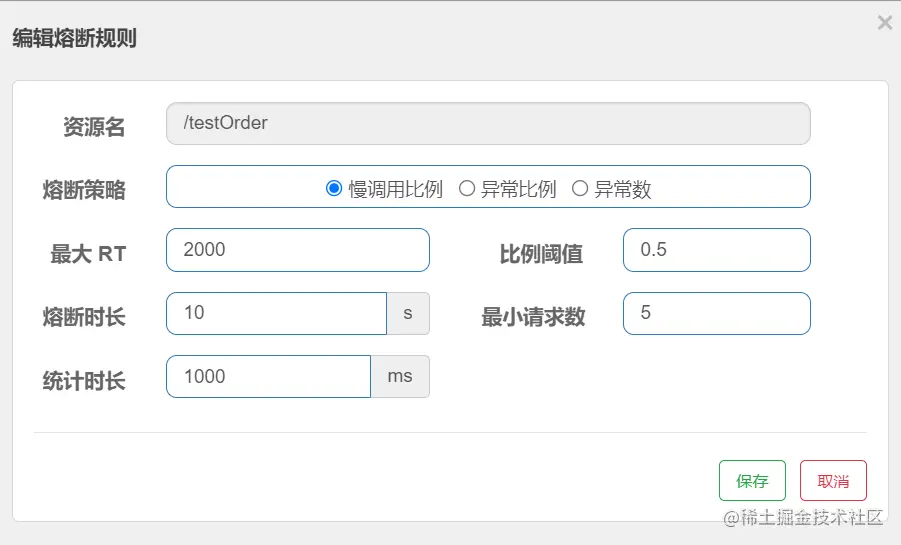This screenshot has width=901, height=545.
Task: Click the 最小请求数 input showing 5
Action: [x=717, y=313]
